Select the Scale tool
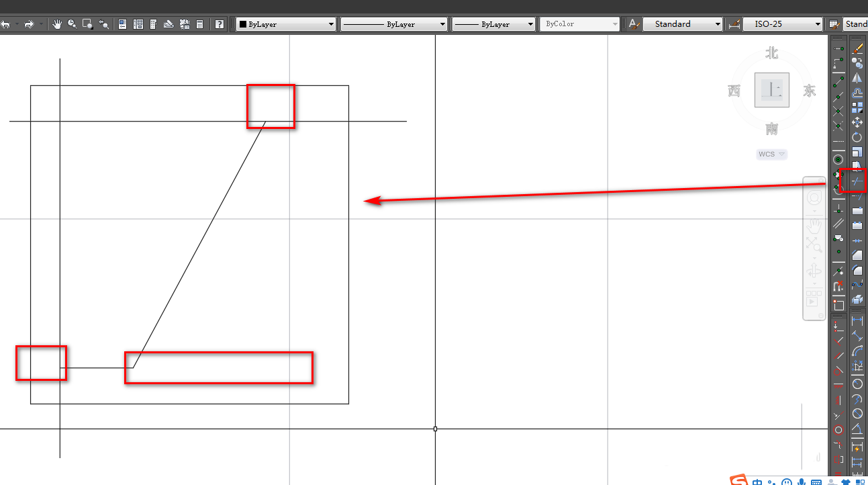The width and height of the screenshot is (868, 485). click(857, 152)
